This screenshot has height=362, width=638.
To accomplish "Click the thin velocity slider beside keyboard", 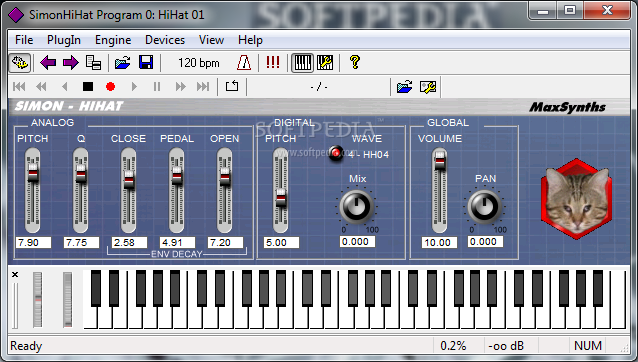I will [15, 305].
